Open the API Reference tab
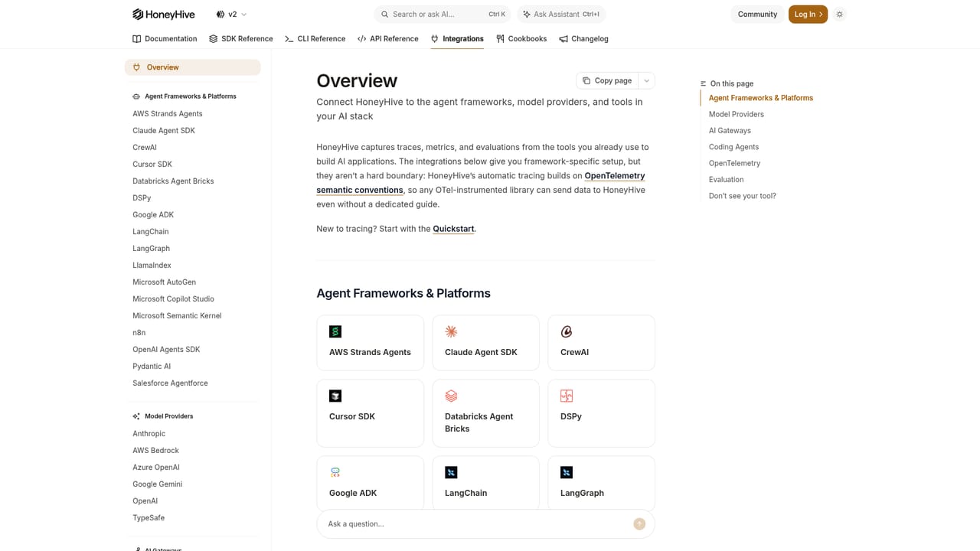 pyautogui.click(x=388, y=38)
